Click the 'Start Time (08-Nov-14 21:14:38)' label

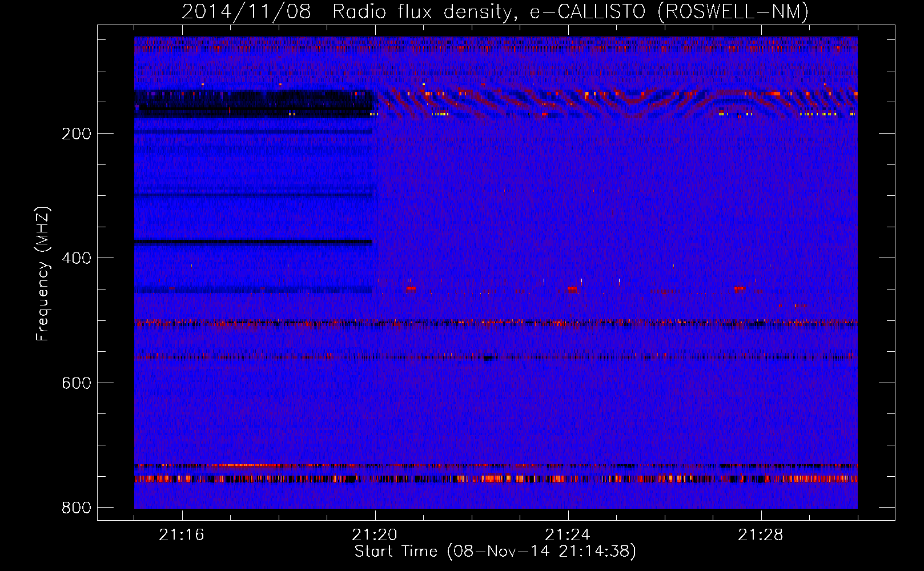(495, 552)
